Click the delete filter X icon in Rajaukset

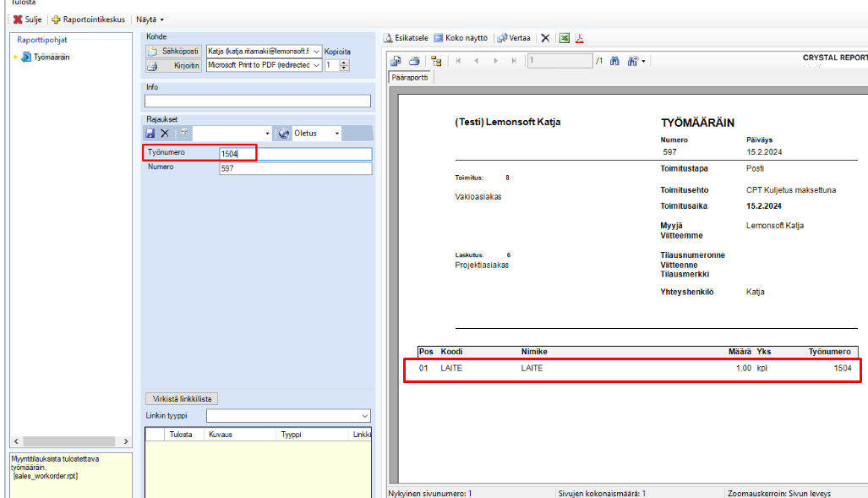(165, 134)
